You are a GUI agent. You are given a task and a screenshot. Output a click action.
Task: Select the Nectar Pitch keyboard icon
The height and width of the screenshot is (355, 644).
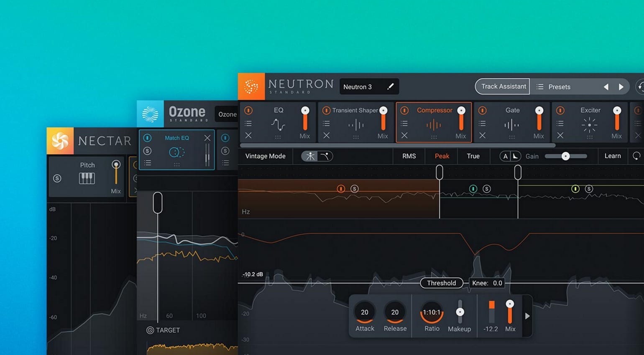(x=87, y=178)
